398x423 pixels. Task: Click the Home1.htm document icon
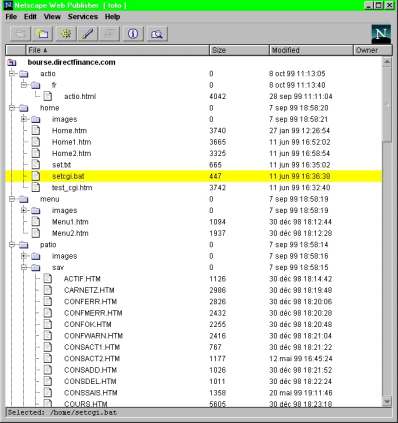(x=36, y=142)
